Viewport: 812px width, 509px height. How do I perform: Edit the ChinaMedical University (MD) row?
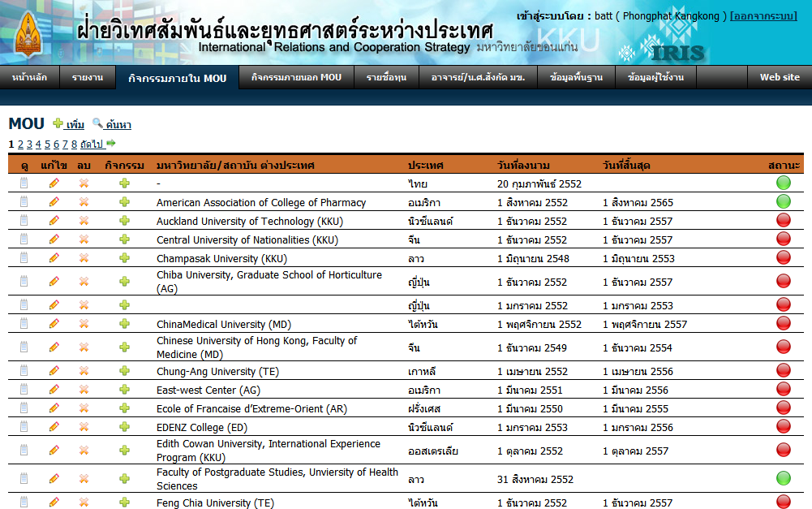tap(54, 323)
